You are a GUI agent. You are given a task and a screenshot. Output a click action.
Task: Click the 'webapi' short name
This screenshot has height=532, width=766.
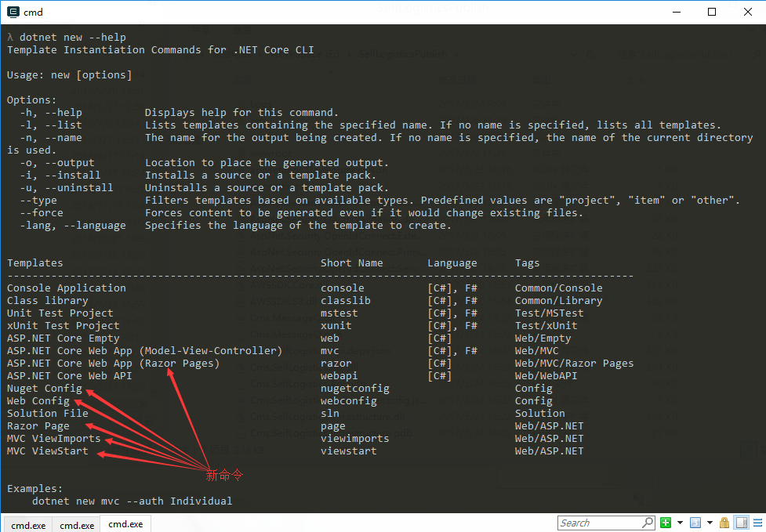(x=339, y=376)
